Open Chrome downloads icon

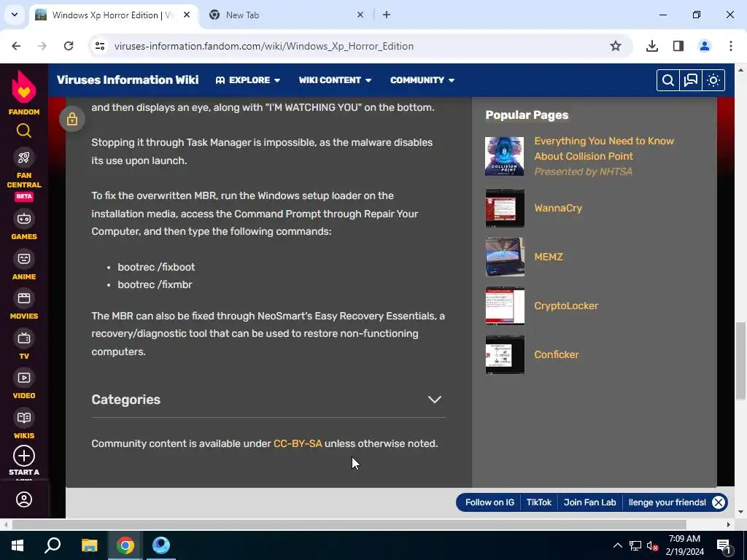coord(652,46)
